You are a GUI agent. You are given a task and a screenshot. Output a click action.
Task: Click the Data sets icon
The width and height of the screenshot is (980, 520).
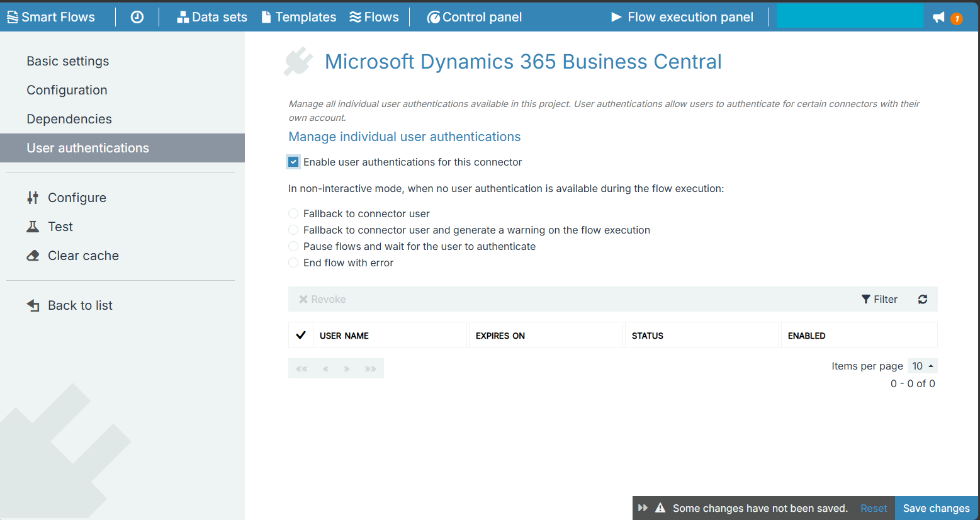pos(183,17)
